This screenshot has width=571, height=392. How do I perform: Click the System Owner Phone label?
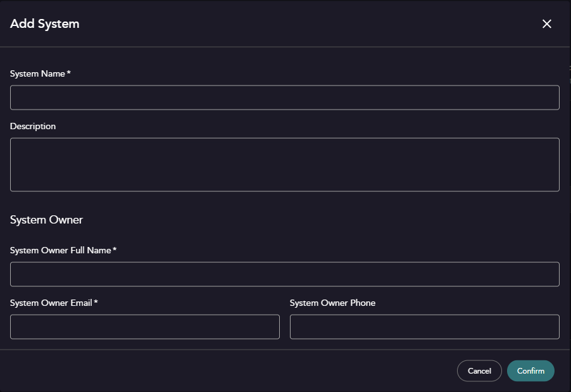tap(332, 303)
